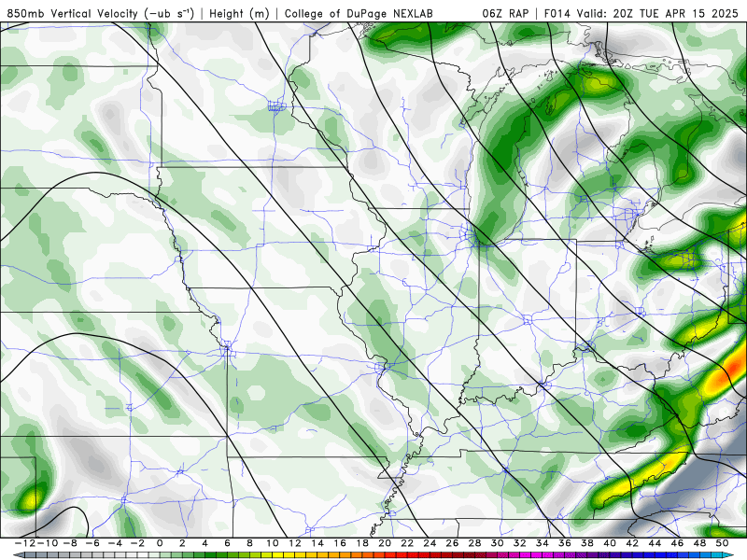Screen dimensions: 747x560
Task: Click the '34' scale label
Action: tap(543, 543)
